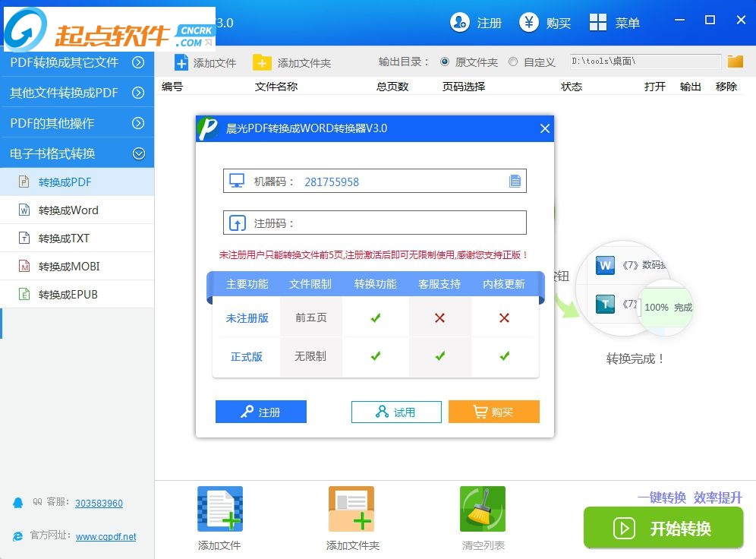Select 转换成MOBI in sidebar
This screenshot has width=756, height=559.
click(77, 266)
